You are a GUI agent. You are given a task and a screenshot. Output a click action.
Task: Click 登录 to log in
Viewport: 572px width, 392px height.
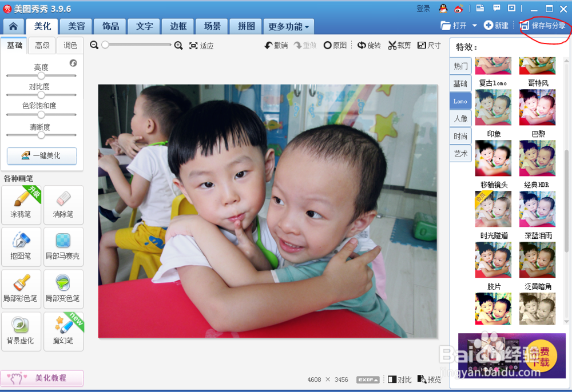tap(423, 9)
